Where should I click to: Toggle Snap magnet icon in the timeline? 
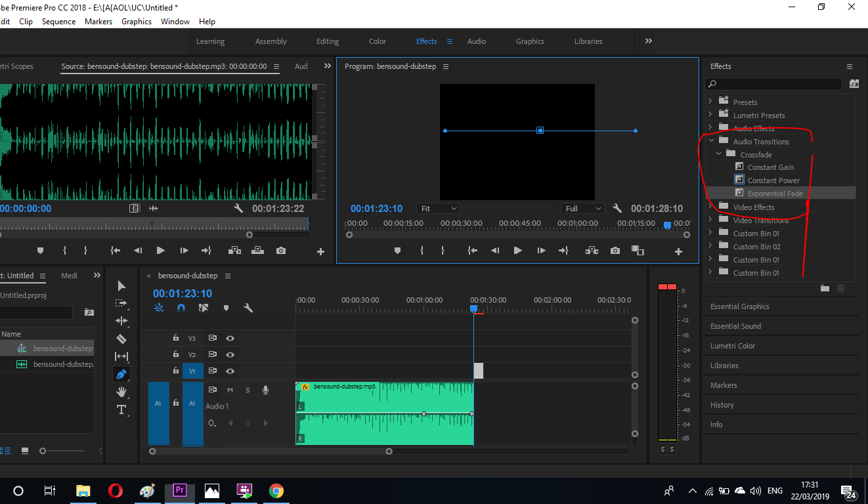pos(181,308)
